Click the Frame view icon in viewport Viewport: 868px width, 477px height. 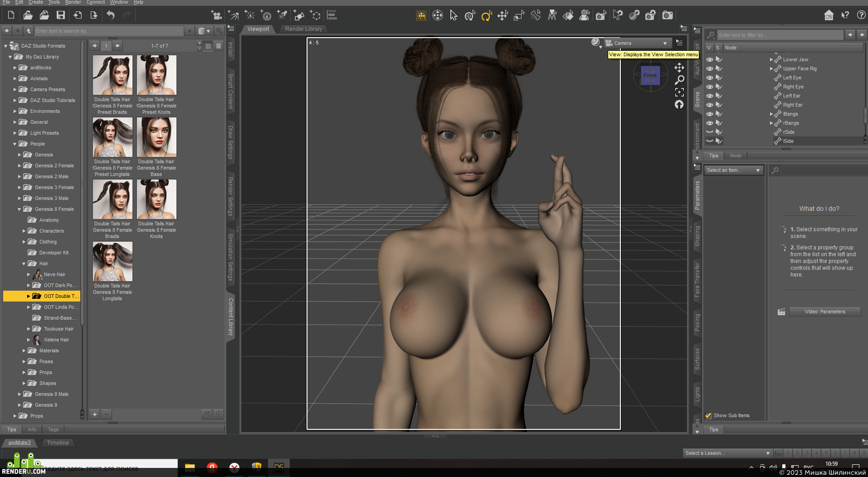pos(679,92)
